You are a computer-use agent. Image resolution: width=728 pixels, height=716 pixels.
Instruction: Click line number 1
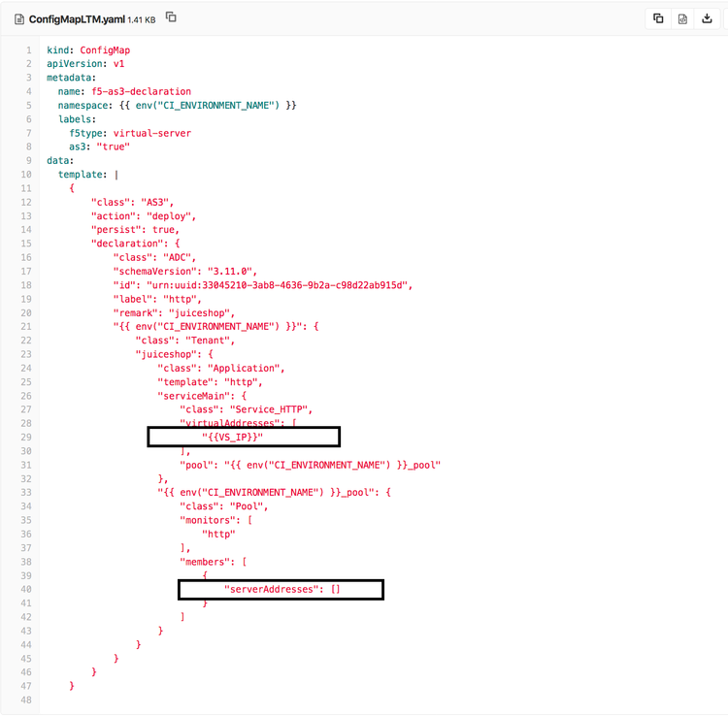[x=26, y=50]
